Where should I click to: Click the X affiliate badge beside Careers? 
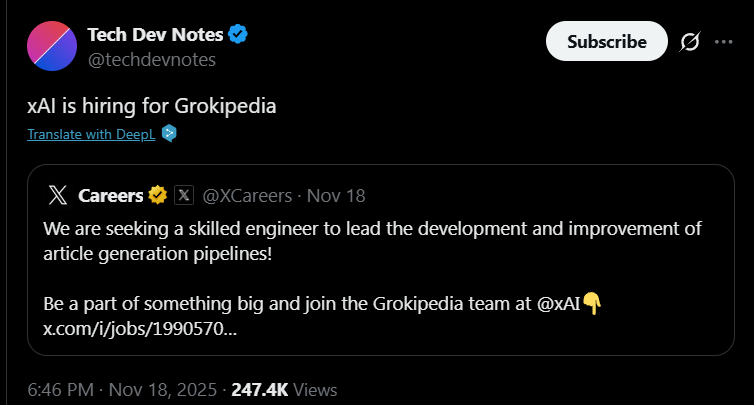pos(184,194)
